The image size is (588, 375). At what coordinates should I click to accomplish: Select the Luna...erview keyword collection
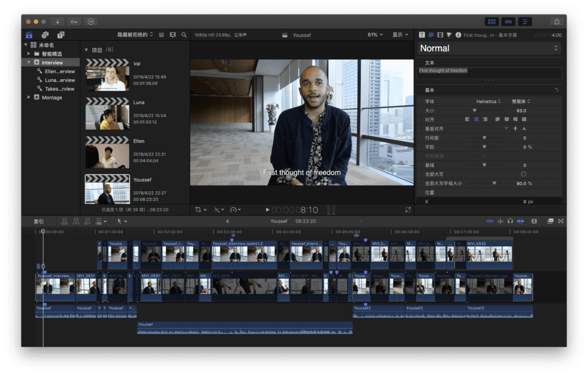tap(56, 80)
